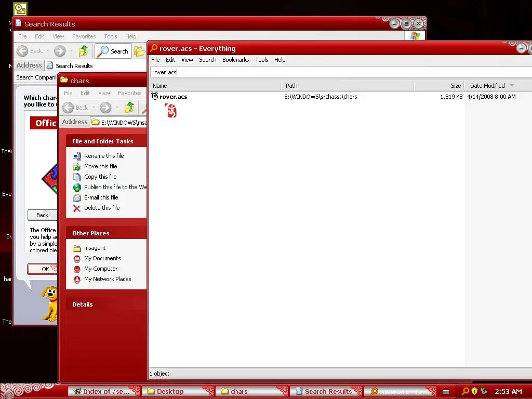Screen dimensions: 532x399
Task: Click the Copy this file icon
Action: click(x=77, y=177)
